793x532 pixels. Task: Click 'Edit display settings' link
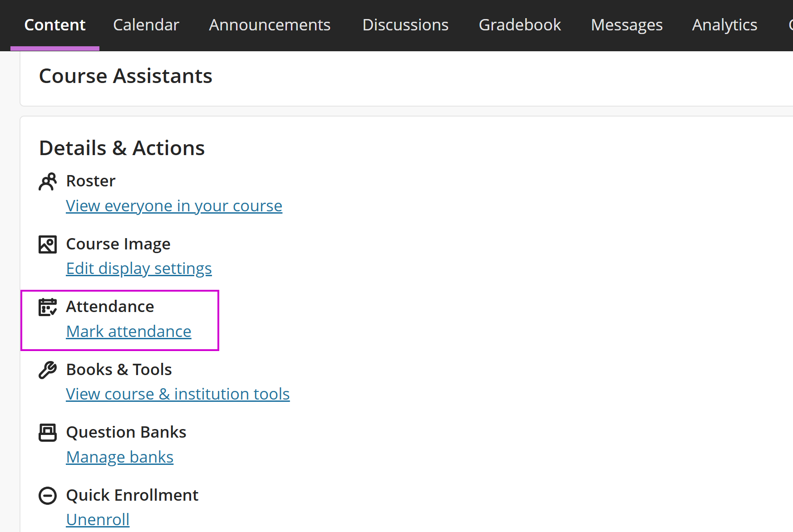[x=139, y=268]
